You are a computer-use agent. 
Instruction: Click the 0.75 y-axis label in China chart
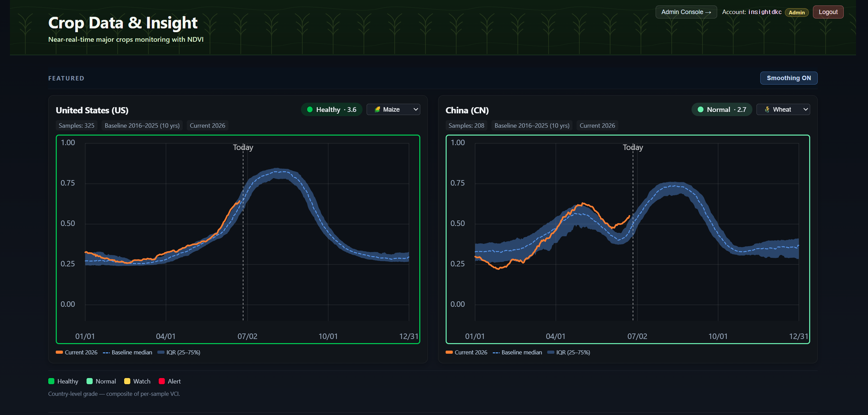(x=458, y=183)
